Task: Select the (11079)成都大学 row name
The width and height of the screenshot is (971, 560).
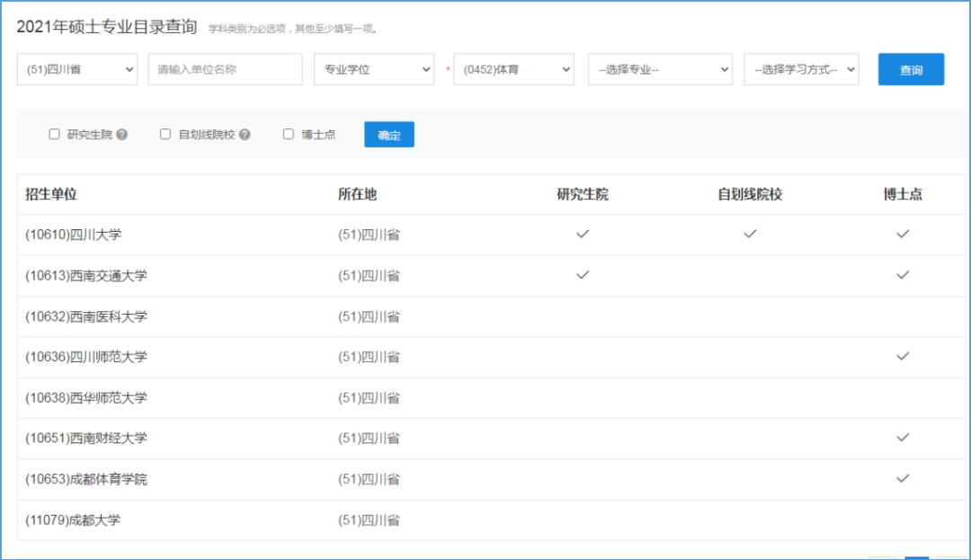Action: point(73,520)
